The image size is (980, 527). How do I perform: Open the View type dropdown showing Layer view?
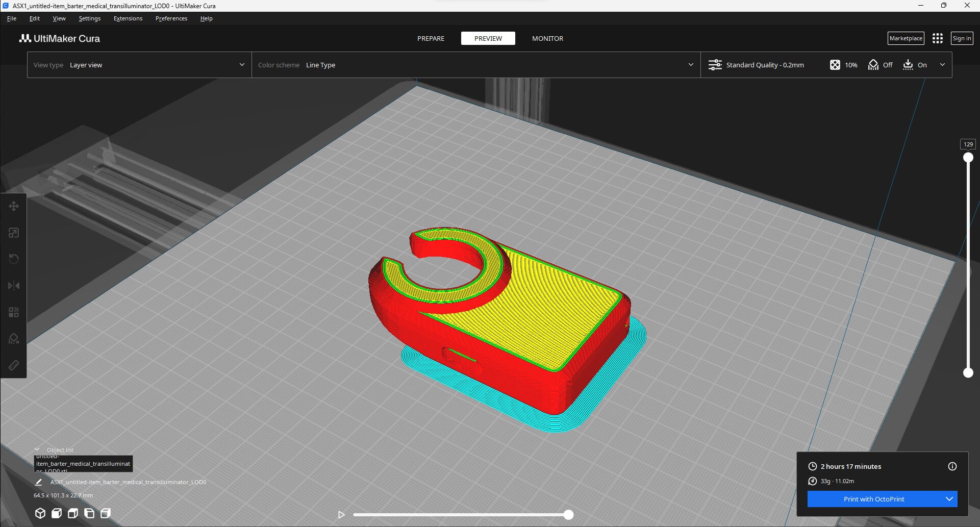[x=139, y=65]
